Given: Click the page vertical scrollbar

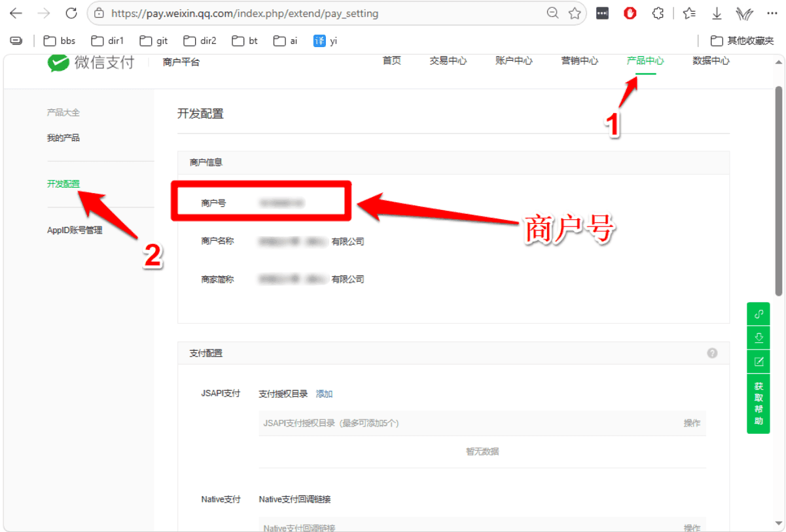Looking at the screenshot, I should point(779,190).
